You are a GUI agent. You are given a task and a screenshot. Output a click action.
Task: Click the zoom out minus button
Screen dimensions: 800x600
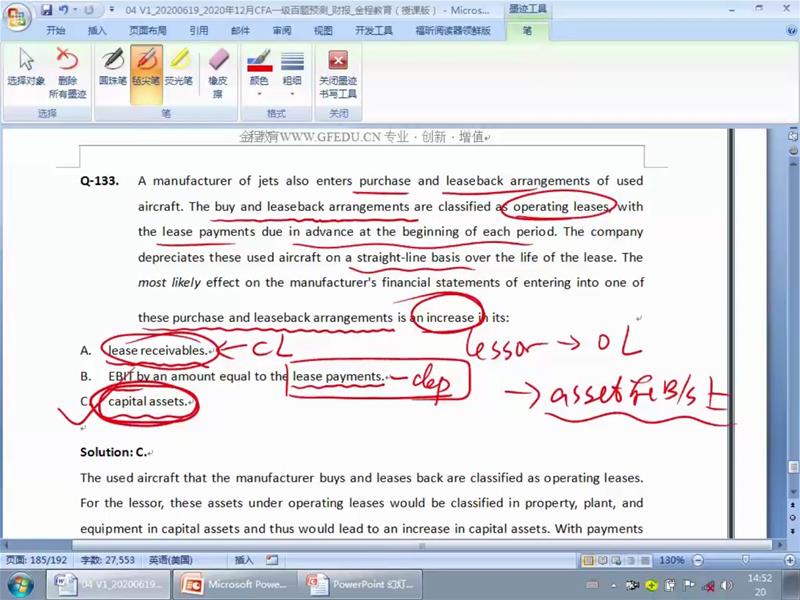[x=698, y=560]
